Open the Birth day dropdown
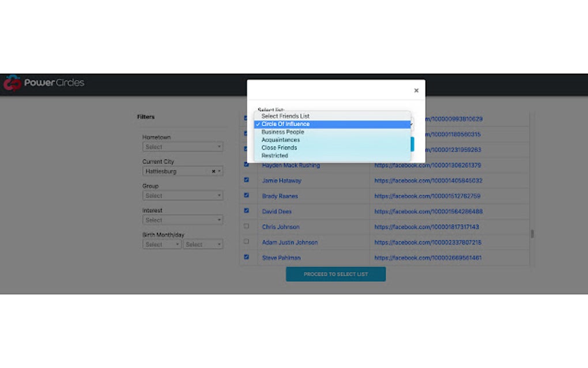Image resolution: width=588 pixels, height=368 pixels. (x=203, y=244)
